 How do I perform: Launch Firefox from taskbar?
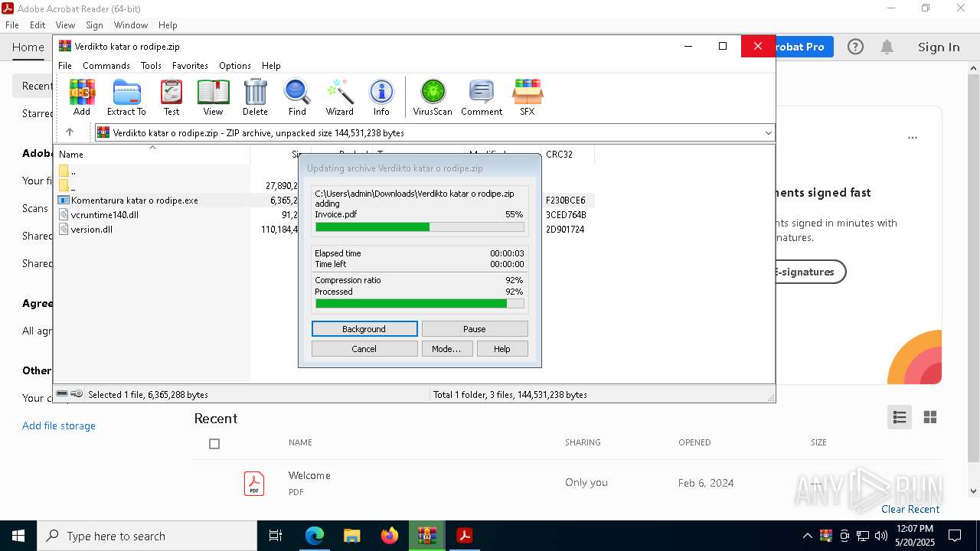tap(390, 536)
